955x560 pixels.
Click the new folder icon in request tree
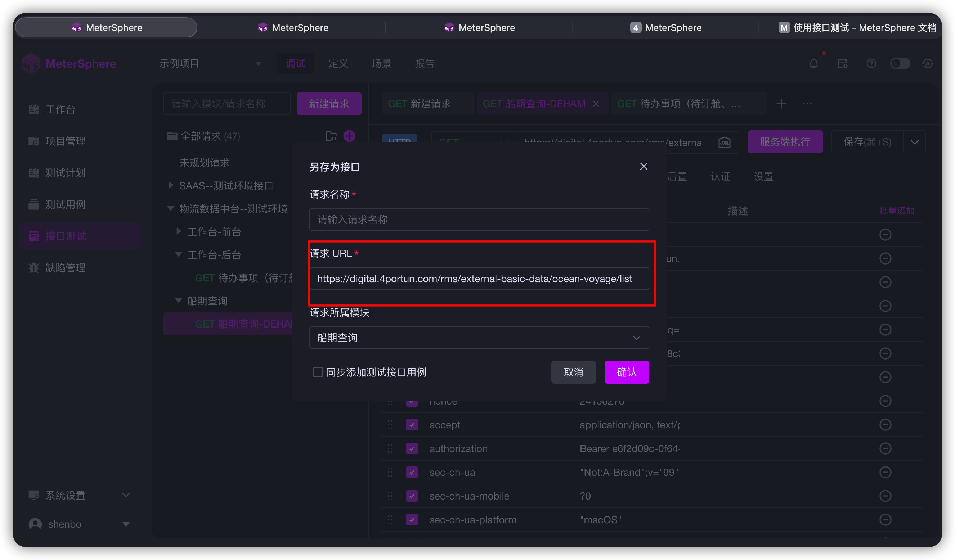pos(331,136)
